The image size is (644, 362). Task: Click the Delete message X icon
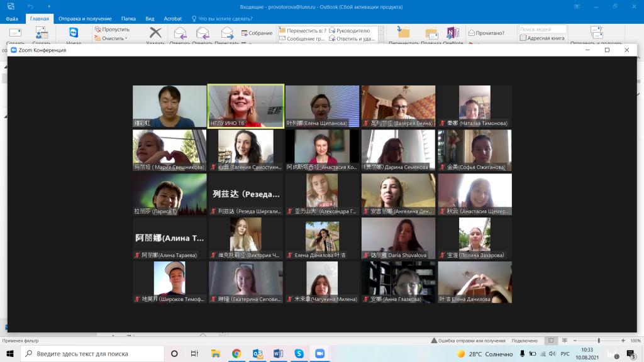pos(155,33)
